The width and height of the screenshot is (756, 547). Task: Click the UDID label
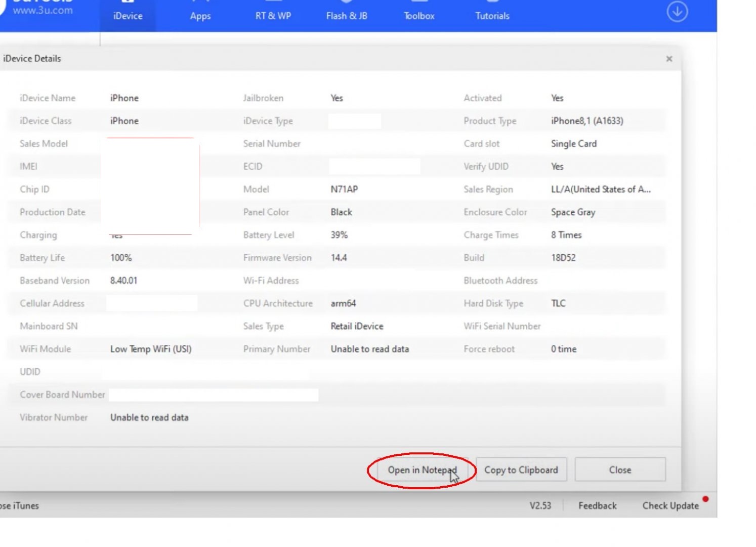[x=30, y=372]
